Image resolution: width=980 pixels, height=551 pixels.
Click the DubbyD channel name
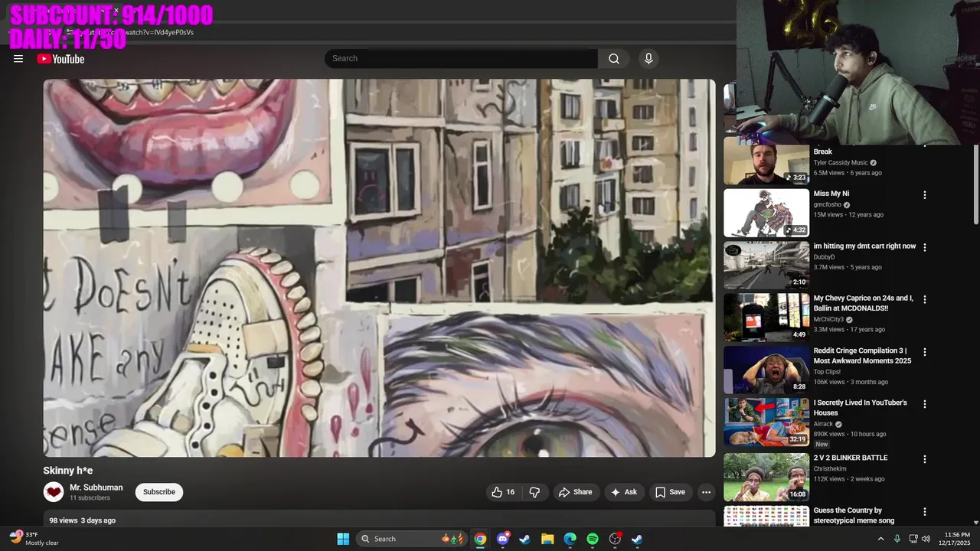(824, 257)
